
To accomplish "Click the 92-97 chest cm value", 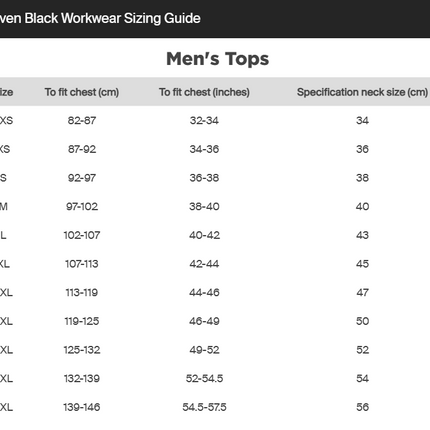I will pos(82,178).
